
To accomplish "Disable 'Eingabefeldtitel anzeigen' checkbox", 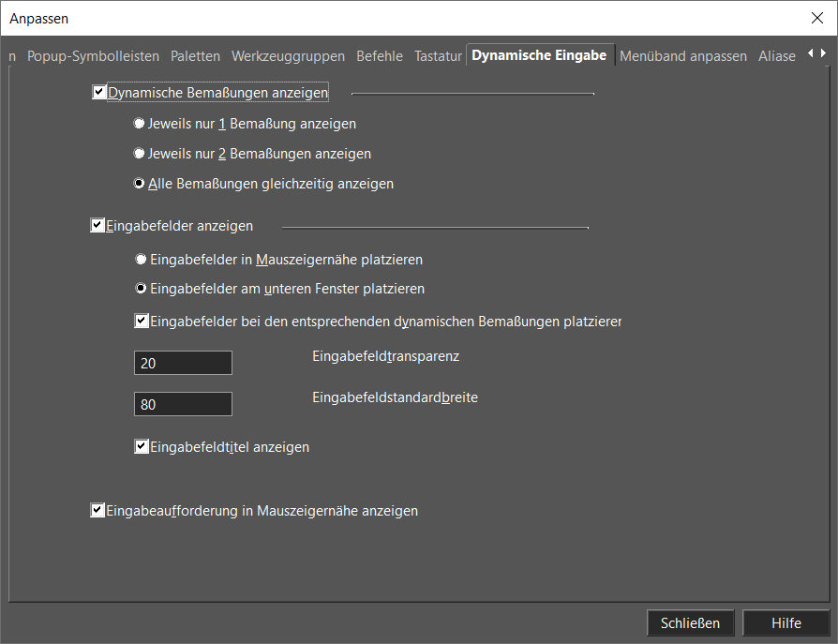I will click(142, 447).
